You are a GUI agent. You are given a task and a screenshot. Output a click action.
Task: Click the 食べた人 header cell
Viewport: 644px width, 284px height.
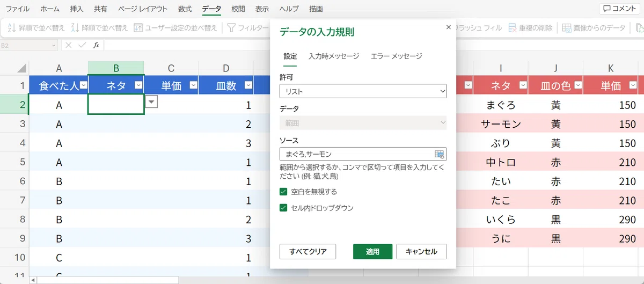[x=58, y=85]
